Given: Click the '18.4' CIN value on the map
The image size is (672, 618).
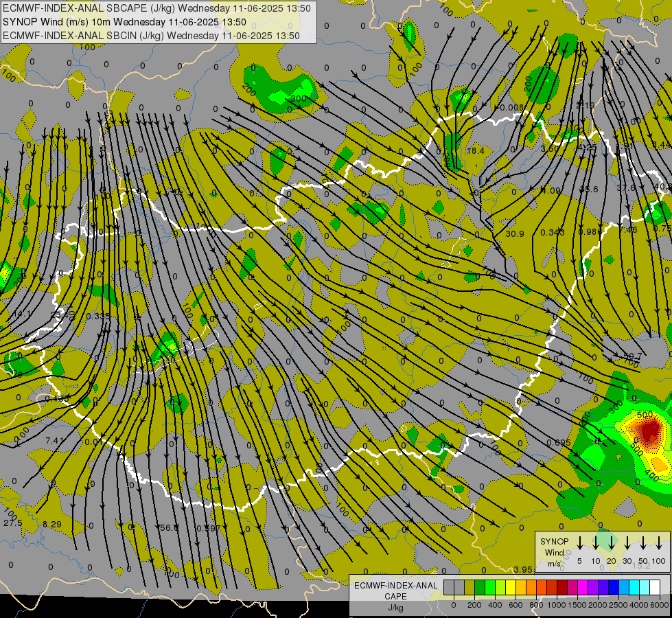Looking at the screenshot, I should click(475, 150).
